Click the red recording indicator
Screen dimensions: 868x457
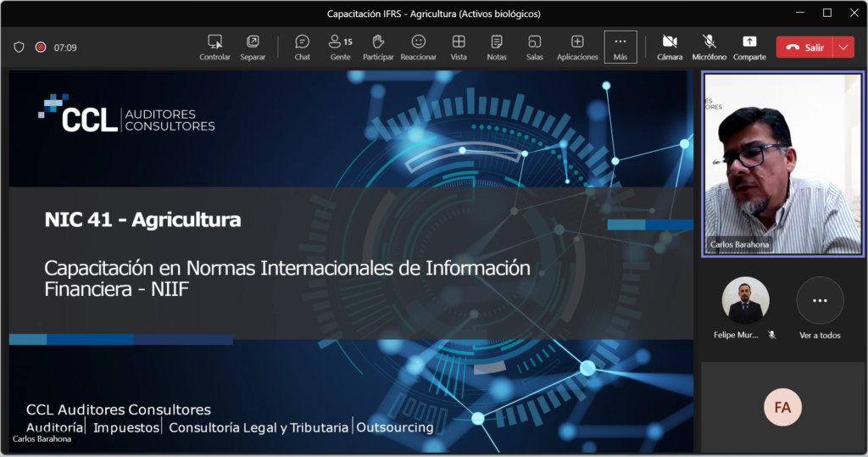41,47
